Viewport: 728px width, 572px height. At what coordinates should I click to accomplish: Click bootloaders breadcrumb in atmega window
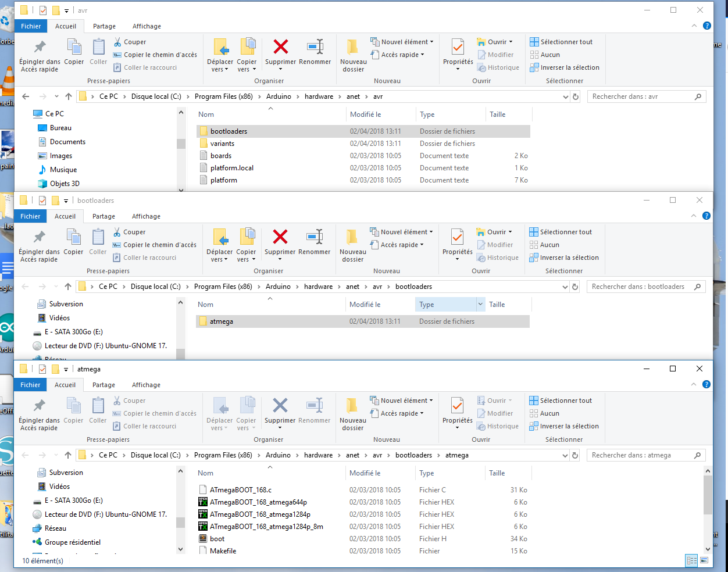413,455
